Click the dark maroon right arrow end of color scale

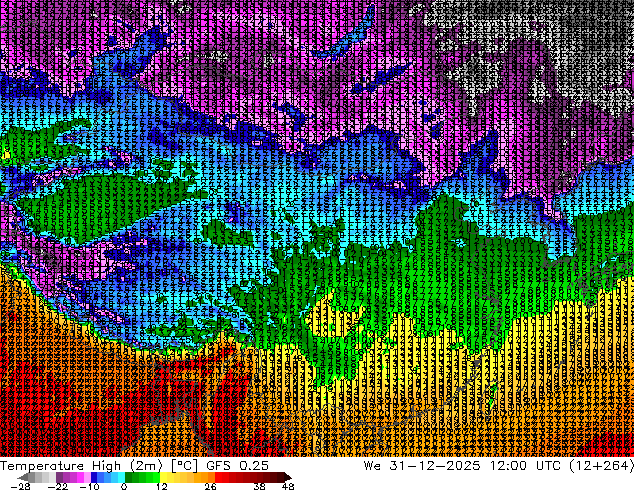tap(287, 477)
